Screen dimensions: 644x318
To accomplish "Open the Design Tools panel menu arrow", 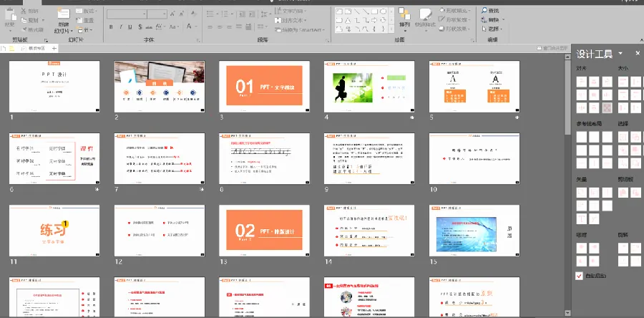I will coord(620,54).
